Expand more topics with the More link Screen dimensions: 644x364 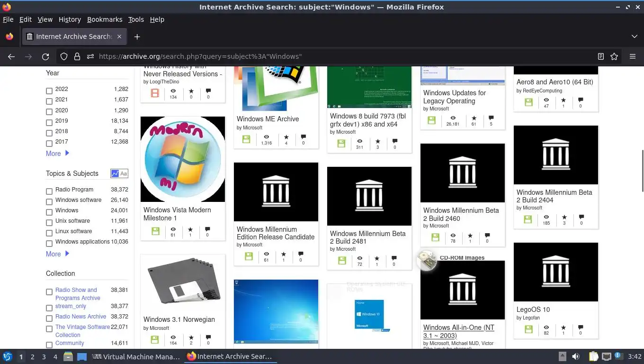click(58, 254)
